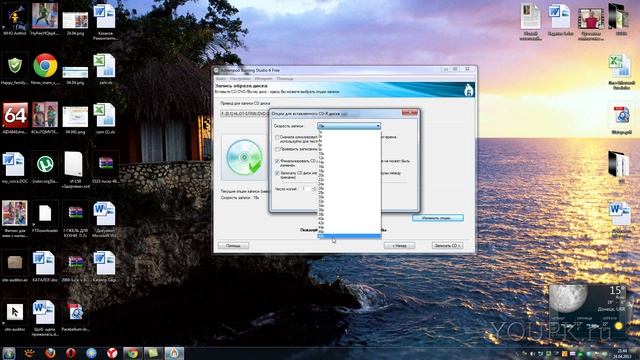Open the Настройки menu
This screenshot has width=640, height=360.
coord(240,78)
